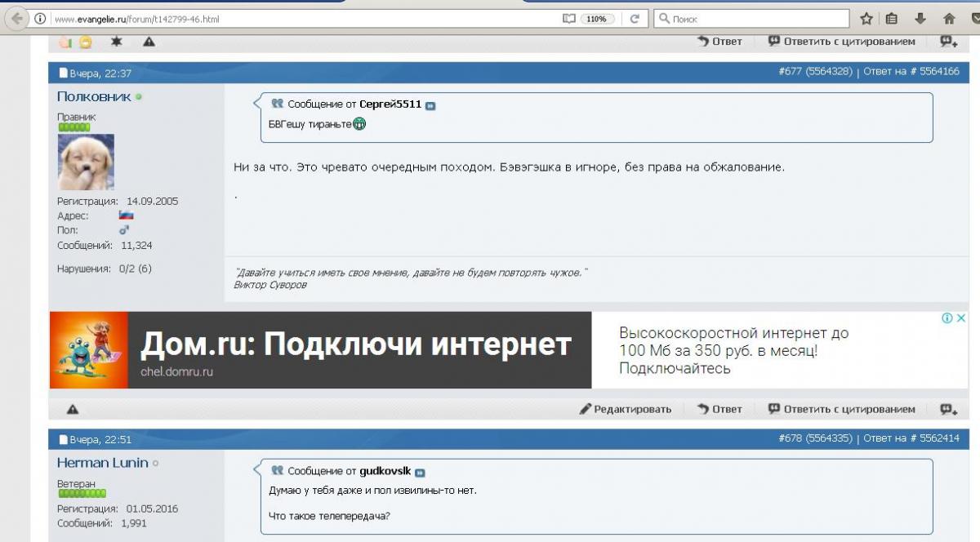Click Ответить с цитированием under post #677
980x542 pixels.
tap(841, 409)
